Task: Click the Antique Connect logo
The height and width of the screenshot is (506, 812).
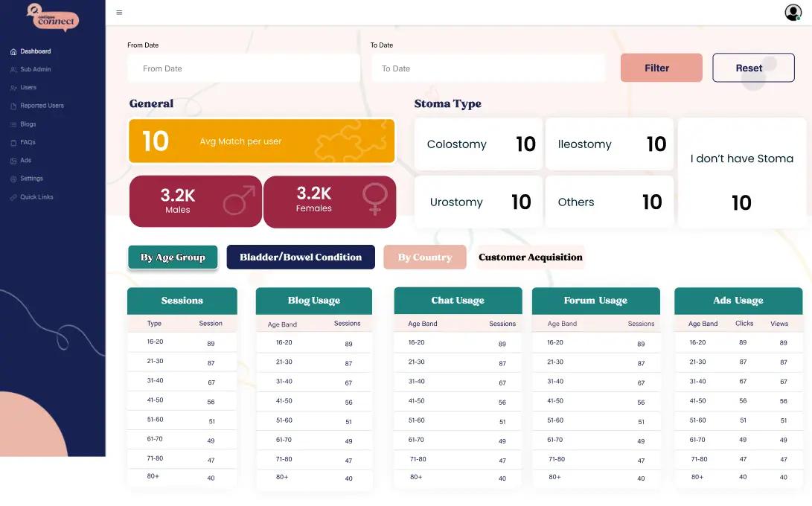Action: pyautogui.click(x=52, y=17)
